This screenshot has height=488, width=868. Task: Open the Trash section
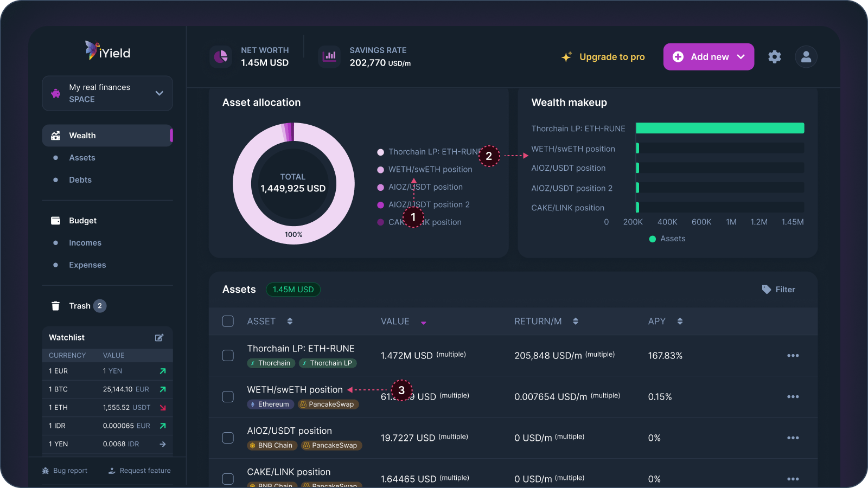click(x=79, y=306)
